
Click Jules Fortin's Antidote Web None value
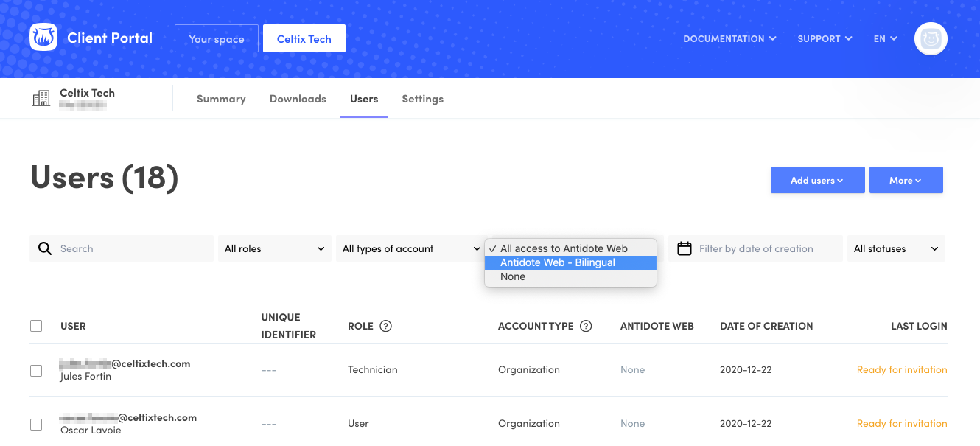coord(632,369)
